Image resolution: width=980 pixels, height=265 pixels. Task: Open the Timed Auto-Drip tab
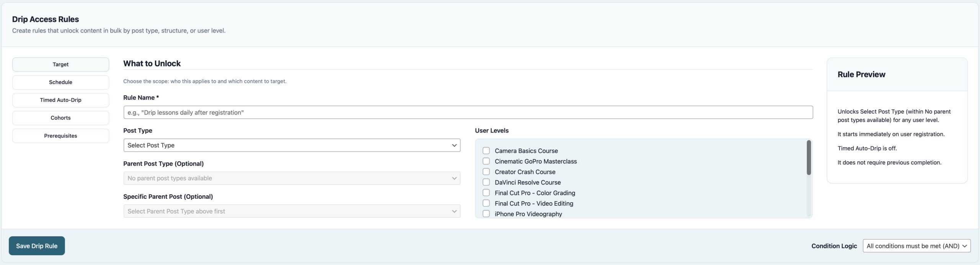coord(60,100)
